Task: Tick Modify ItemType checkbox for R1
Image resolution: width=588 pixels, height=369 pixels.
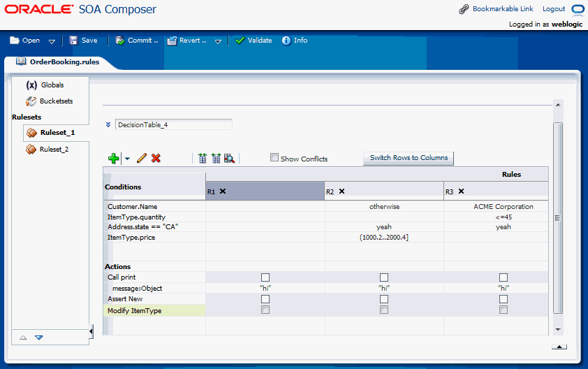Action: pyautogui.click(x=265, y=310)
